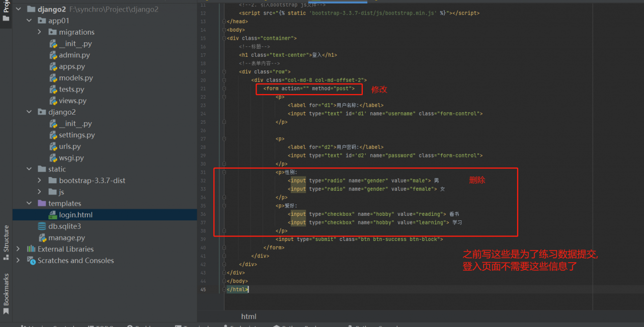This screenshot has width=644, height=327.
Task: Click line number 21 in the gutter
Action: (x=203, y=89)
